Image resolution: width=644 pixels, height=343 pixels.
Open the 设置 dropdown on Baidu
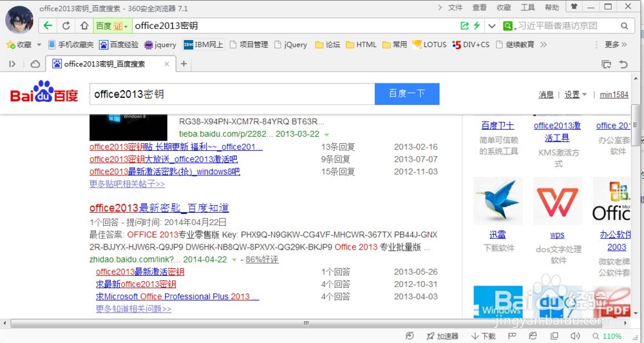pyautogui.click(x=575, y=95)
